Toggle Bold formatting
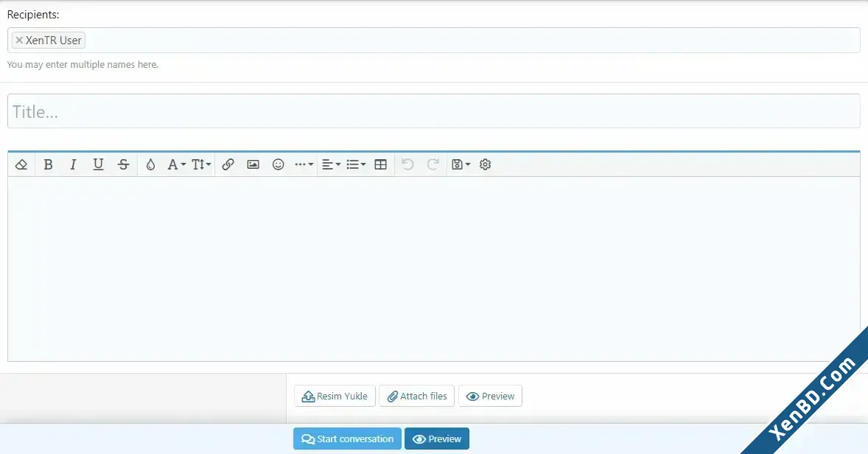The width and height of the screenshot is (868, 454). (48, 164)
